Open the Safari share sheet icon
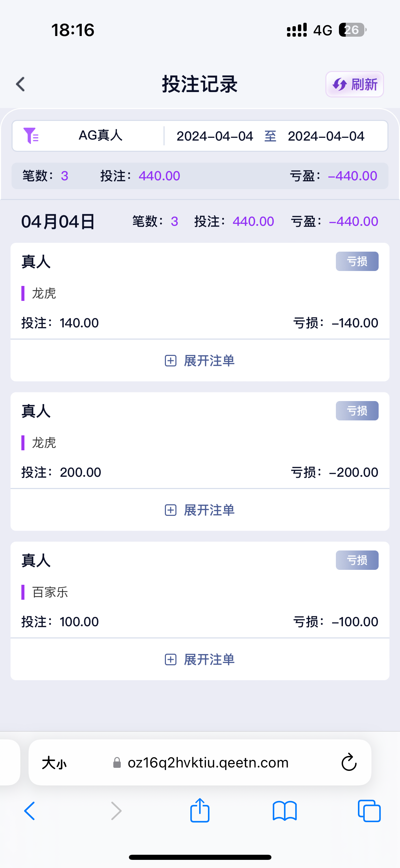This screenshot has height=868, width=400. [200, 811]
